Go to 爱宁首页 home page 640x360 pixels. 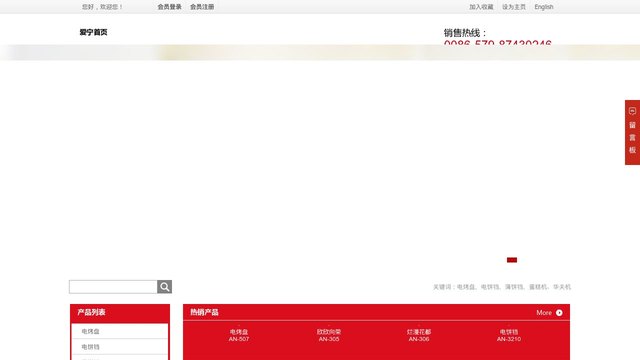pyautogui.click(x=93, y=32)
